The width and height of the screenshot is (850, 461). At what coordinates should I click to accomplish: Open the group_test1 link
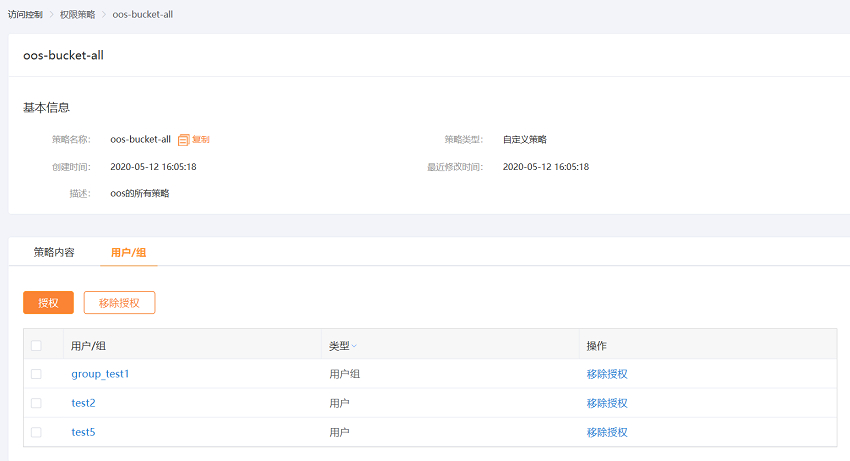pyautogui.click(x=100, y=374)
